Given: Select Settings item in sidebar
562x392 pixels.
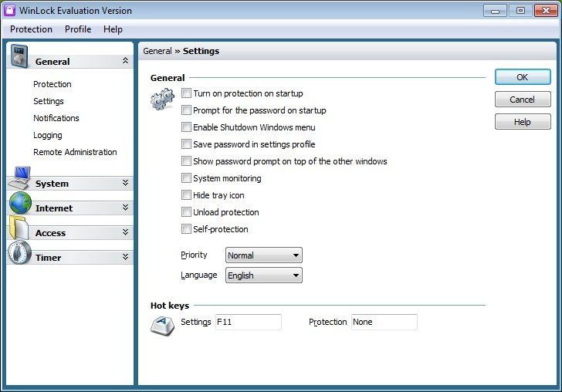Looking at the screenshot, I should pyautogui.click(x=49, y=101).
